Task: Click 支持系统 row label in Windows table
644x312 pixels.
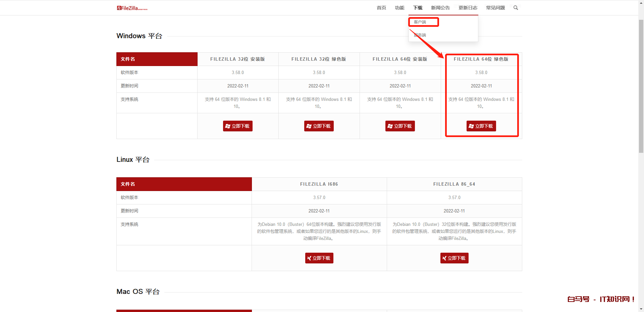Action: (x=129, y=99)
